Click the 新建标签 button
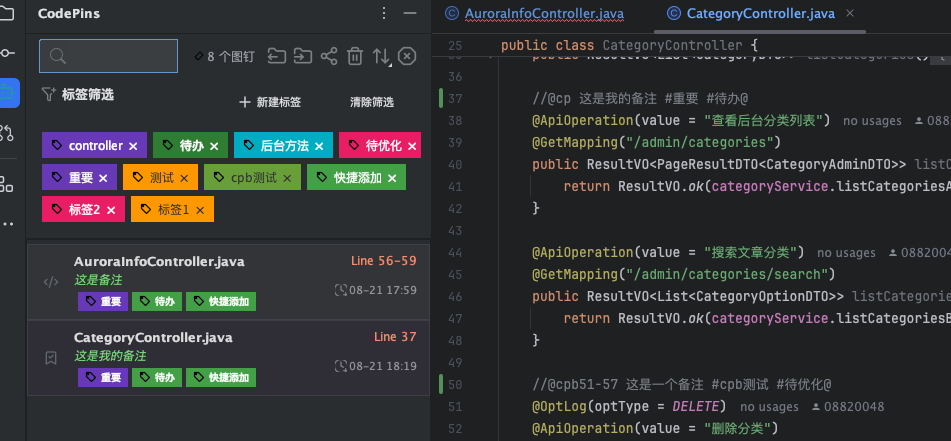Viewport: 951px width, 441px height. click(271, 102)
